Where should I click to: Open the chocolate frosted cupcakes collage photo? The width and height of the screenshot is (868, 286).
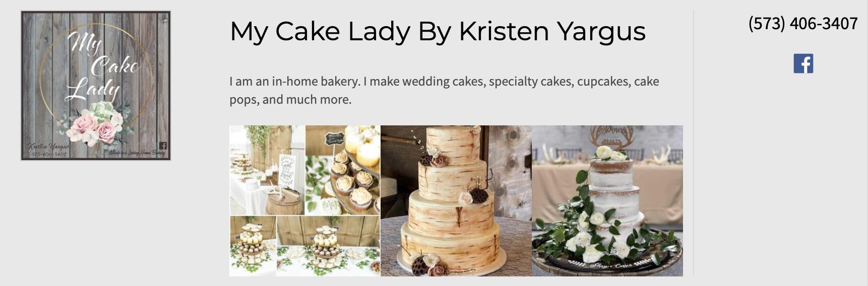click(343, 170)
